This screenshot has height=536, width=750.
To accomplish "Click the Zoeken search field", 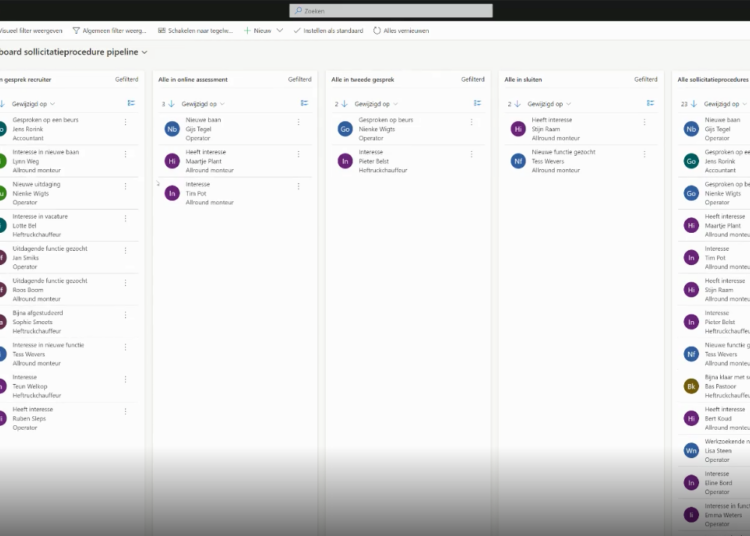I will tap(390, 10).
